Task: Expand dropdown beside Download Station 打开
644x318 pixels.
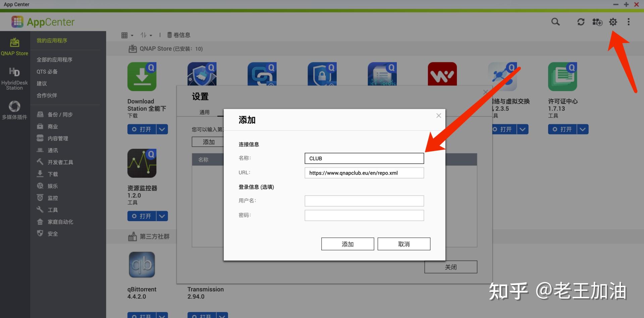Action: pos(162,129)
